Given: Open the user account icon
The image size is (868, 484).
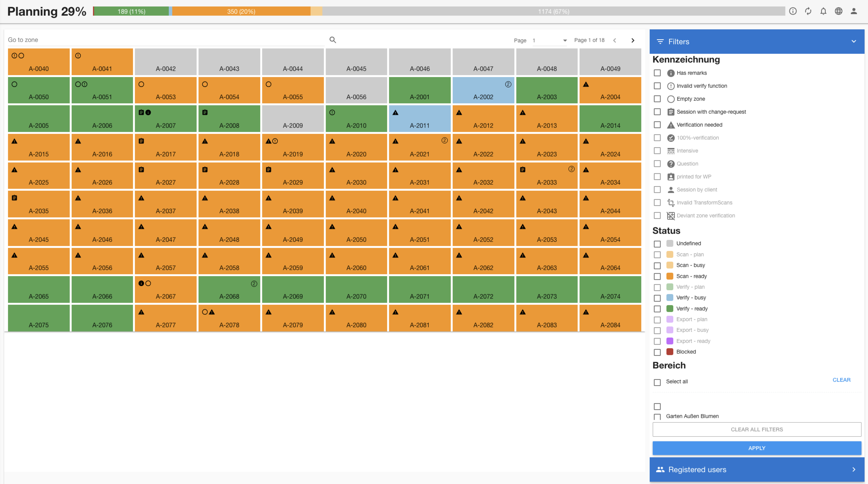Looking at the screenshot, I should click(x=854, y=11).
